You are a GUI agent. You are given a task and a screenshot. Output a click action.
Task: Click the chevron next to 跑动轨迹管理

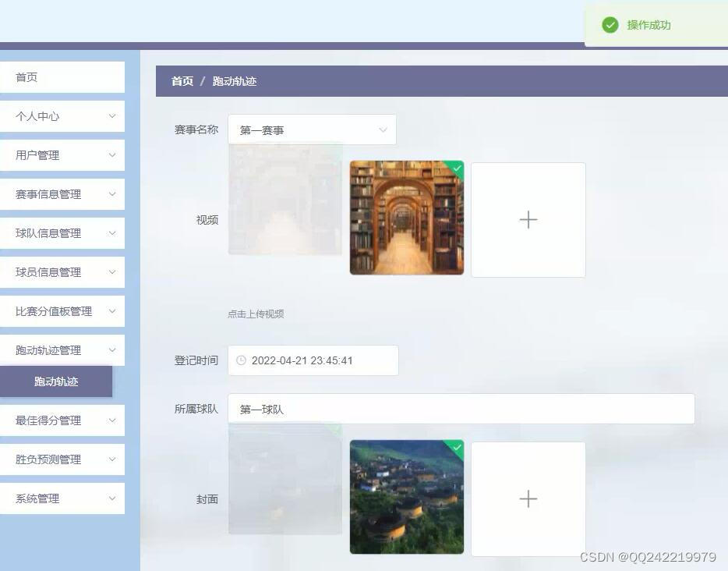(112, 350)
